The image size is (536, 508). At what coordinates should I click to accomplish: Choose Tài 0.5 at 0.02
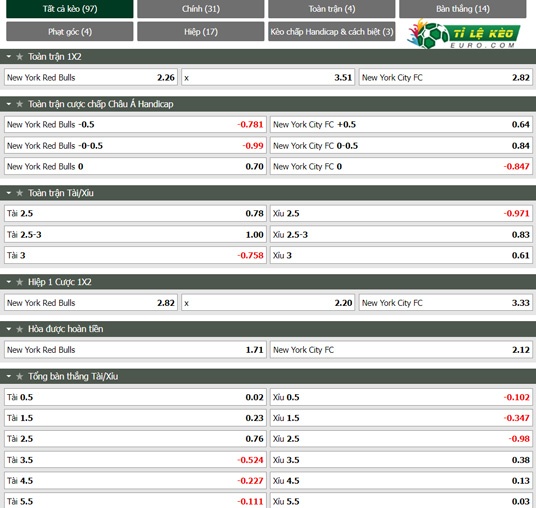tap(135, 397)
